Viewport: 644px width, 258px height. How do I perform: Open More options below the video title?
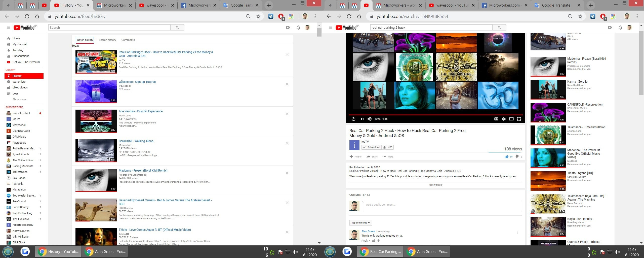(388, 157)
